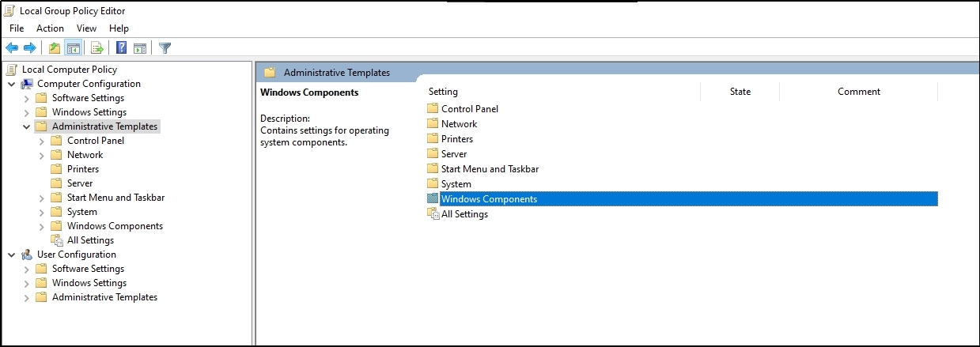Viewport: 980px width, 347px height.
Task: Expand Windows Settings under Computer Configuration
Action: pyautogui.click(x=26, y=112)
